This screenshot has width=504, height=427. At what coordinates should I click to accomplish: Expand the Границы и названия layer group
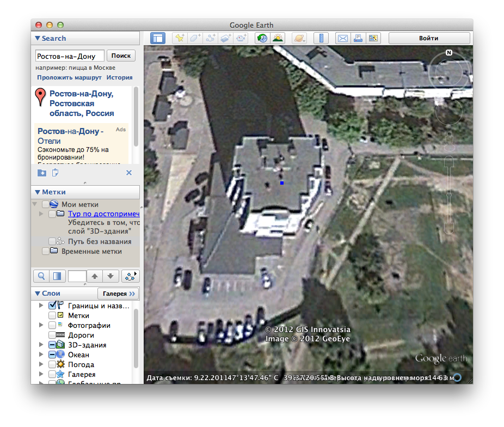(x=41, y=306)
